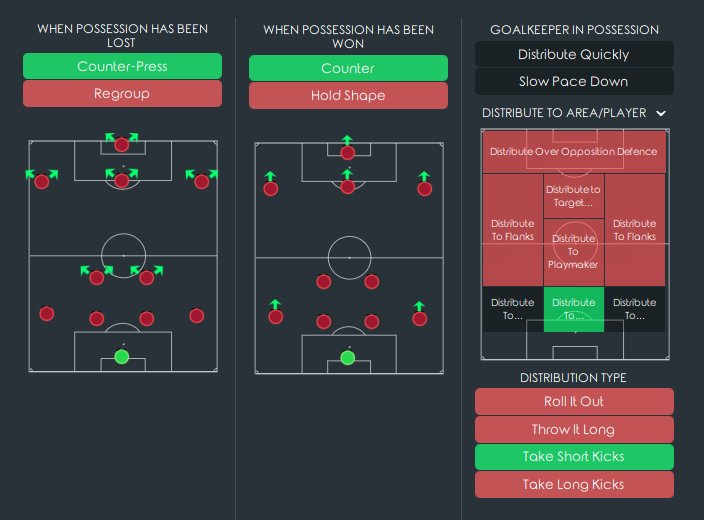This screenshot has width=704, height=520.
Task: Toggle the Hold Shape option
Action: (348, 95)
